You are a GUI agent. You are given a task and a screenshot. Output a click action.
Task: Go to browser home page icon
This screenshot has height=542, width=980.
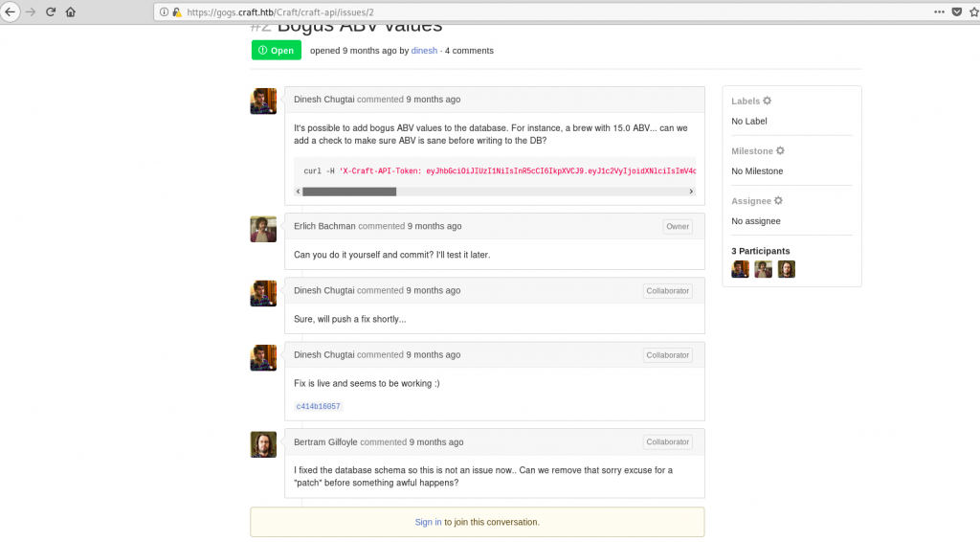(71, 11)
